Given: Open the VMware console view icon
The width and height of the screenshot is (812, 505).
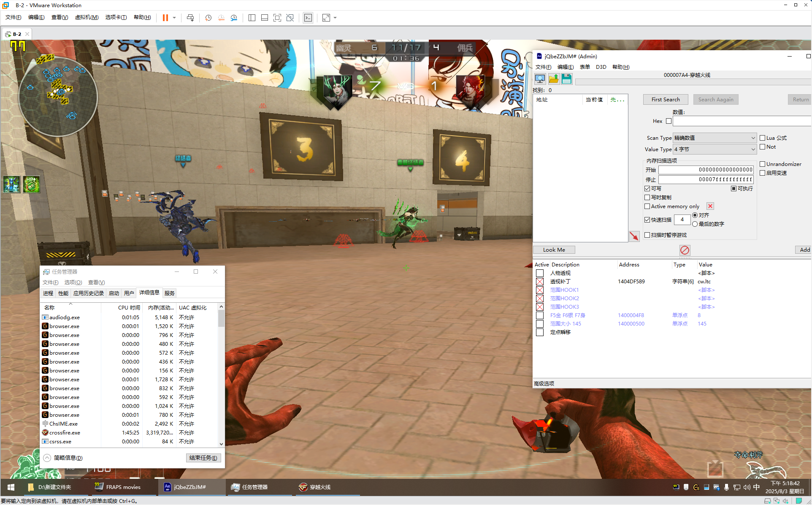Looking at the screenshot, I should click(308, 18).
